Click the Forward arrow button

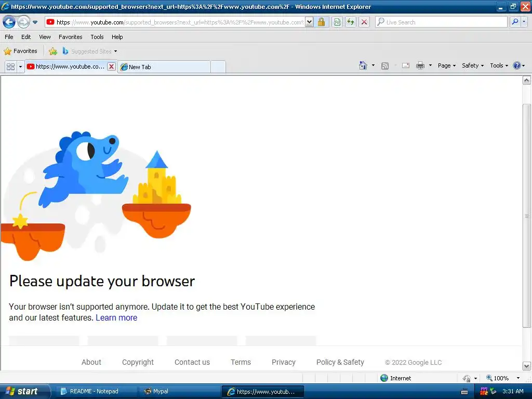coord(23,22)
